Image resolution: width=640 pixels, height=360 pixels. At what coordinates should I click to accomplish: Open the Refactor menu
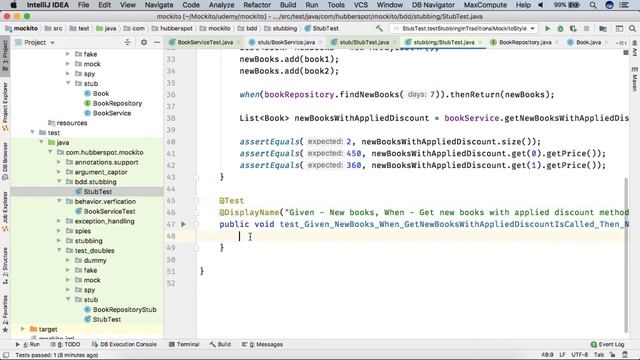(257, 5)
